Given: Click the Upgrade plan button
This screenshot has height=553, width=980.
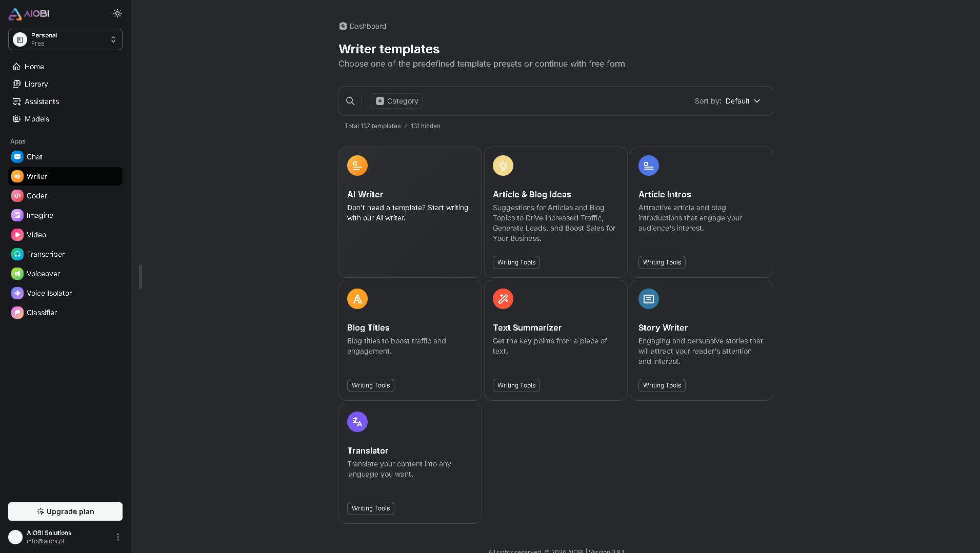Looking at the screenshot, I should pos(65,511).
